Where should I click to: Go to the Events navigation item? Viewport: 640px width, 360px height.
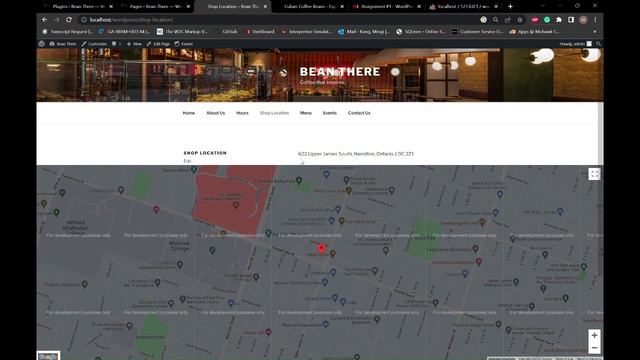click(x=330, y=113)
